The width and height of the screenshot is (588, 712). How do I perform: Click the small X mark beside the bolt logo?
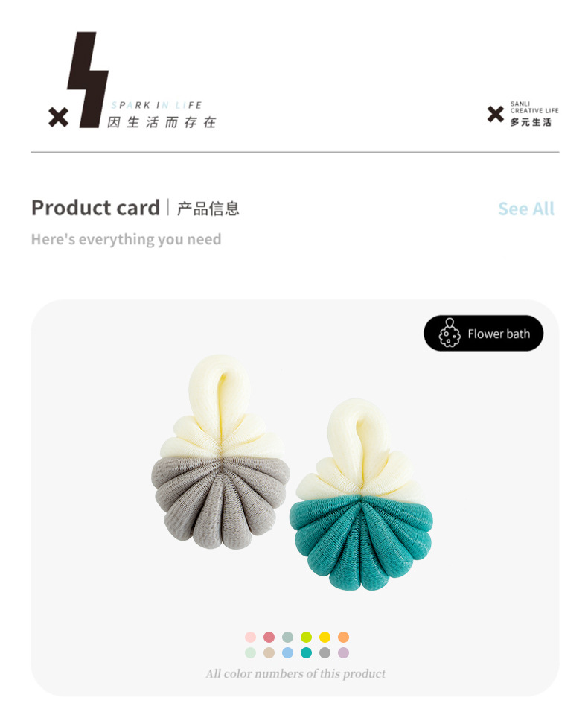pos(59,117)
